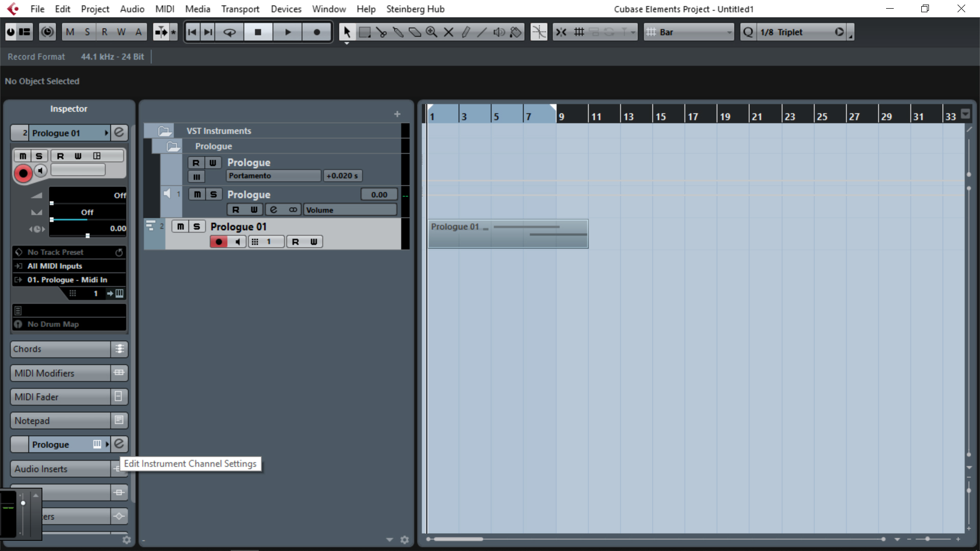
Task: Open the All MIDI Inputs routing dropdown
Action: tap(69, 266)
